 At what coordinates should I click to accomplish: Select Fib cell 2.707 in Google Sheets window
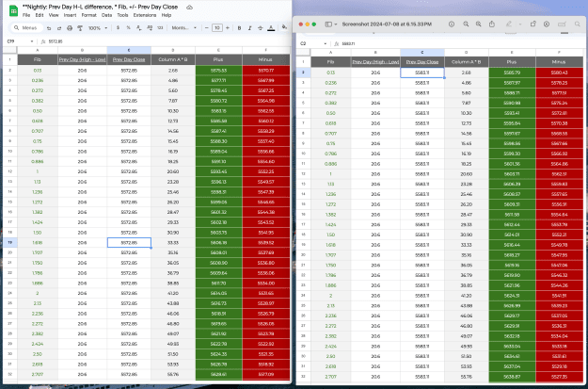(37, 374)
